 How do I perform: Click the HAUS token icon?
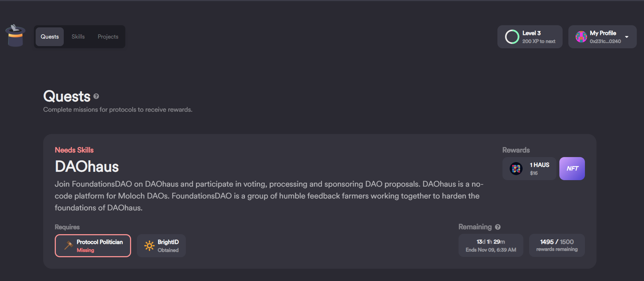click(516, 169)
